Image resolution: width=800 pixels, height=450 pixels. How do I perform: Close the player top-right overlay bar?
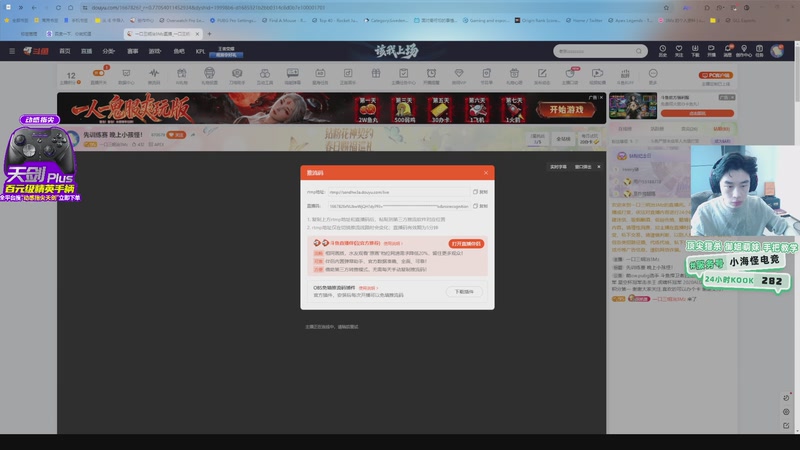pos(599,167)
